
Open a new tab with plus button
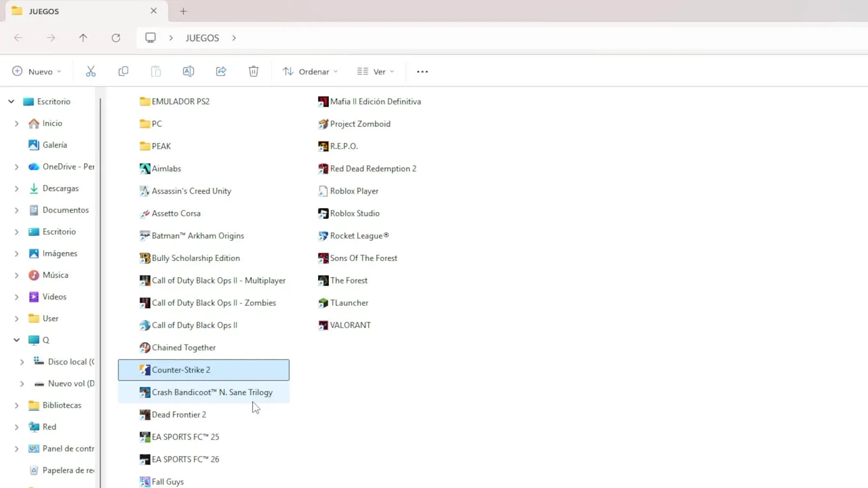pyautogui.click(x=183, y=11)
